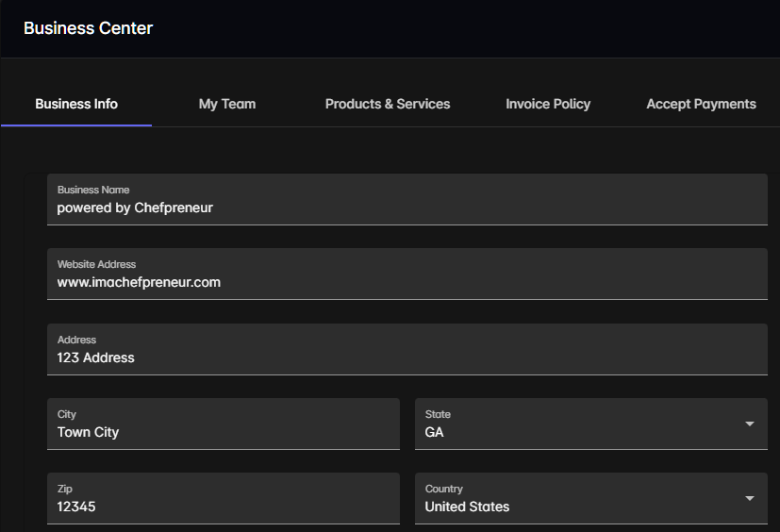This screenshot has height=532, width=780.
Task: Click the www.imachefpreneur.com text
Action: click(139, 282)
